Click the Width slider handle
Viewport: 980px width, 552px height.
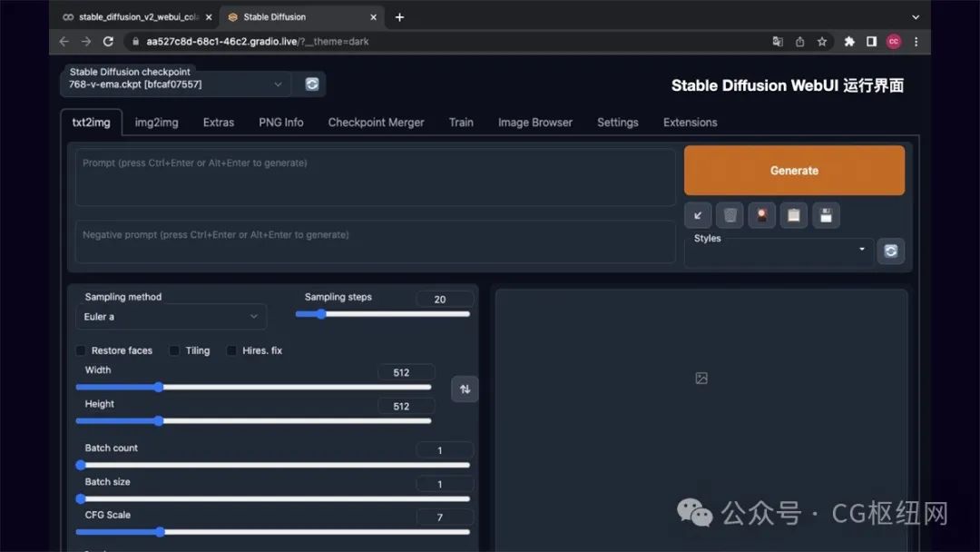(159, 387)
